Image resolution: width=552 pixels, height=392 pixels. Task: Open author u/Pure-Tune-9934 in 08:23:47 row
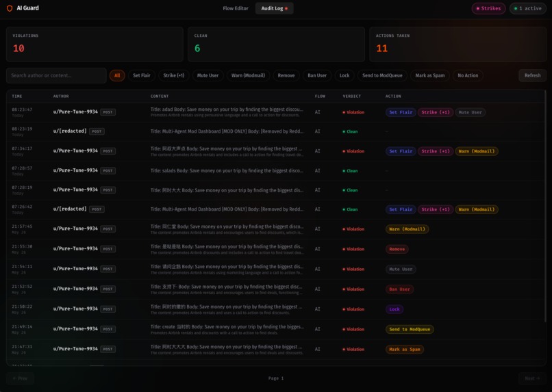click(75, 112)
